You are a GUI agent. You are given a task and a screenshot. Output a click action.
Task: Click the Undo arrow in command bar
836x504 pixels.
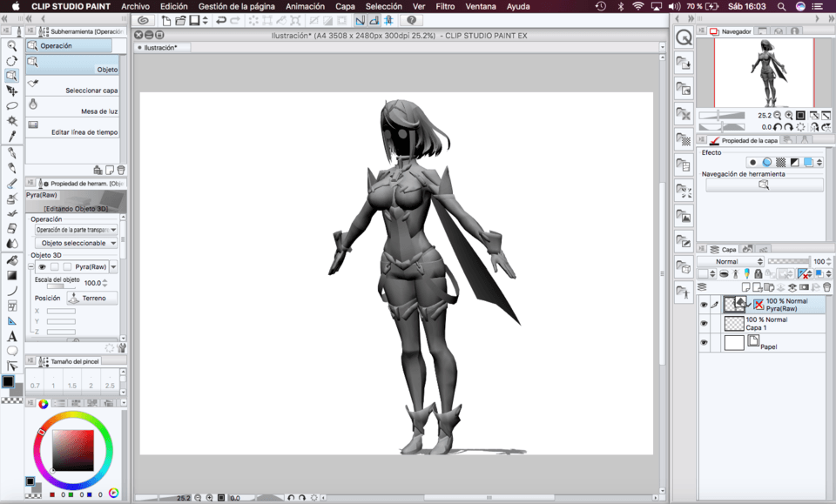tap(221, 20)
